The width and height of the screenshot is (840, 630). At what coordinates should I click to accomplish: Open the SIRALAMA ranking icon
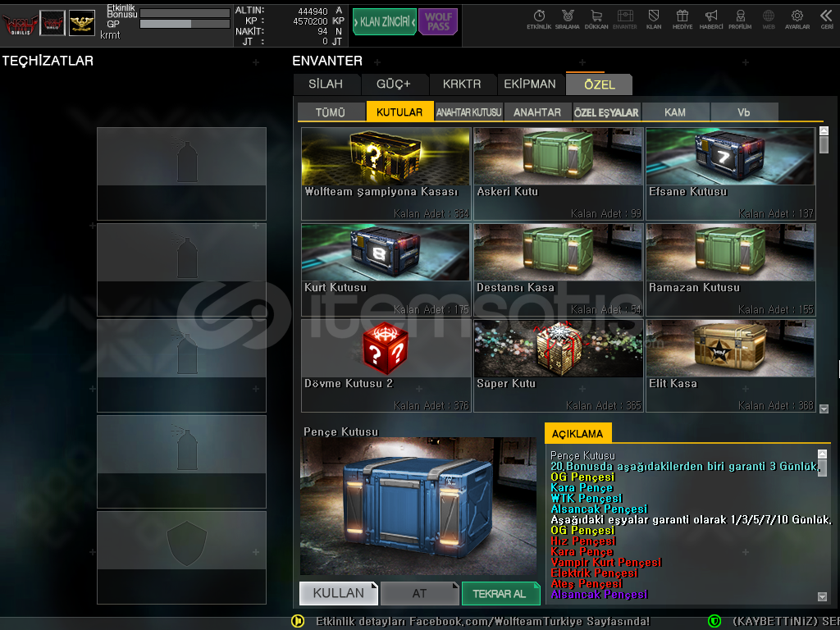(568, 20)
